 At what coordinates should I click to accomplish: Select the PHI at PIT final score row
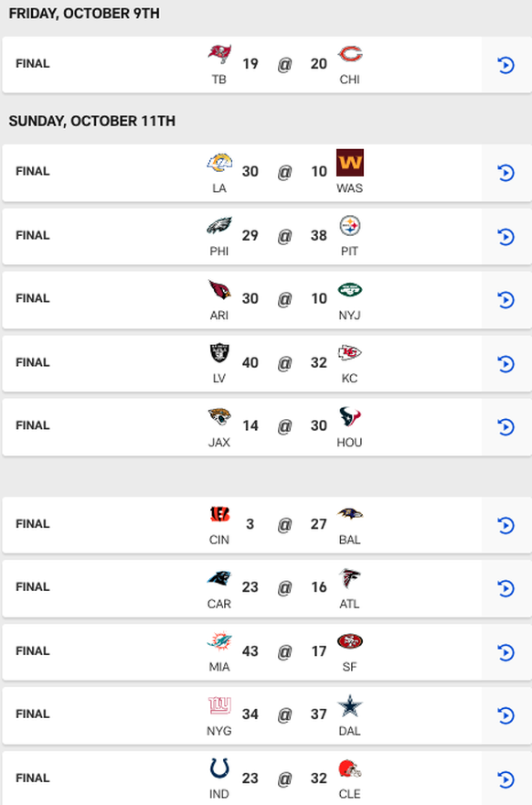point(267,236)
